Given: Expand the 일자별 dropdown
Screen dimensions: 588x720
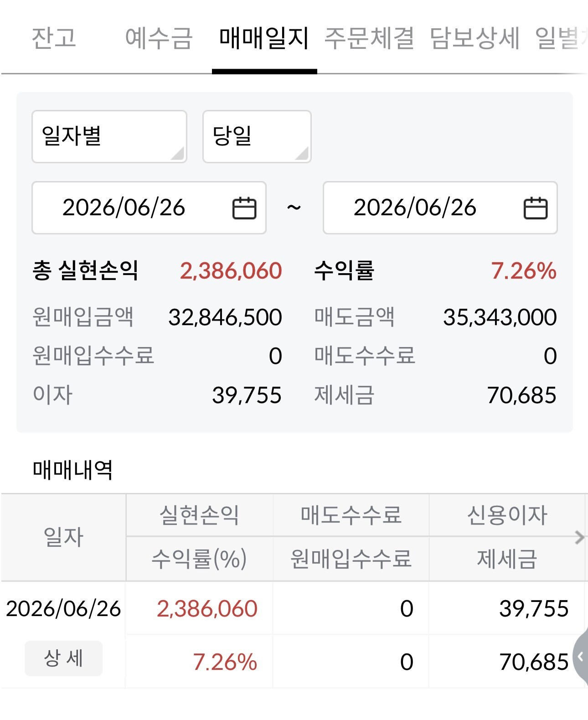Looking at the screenshot, I should tap(109, 136).
